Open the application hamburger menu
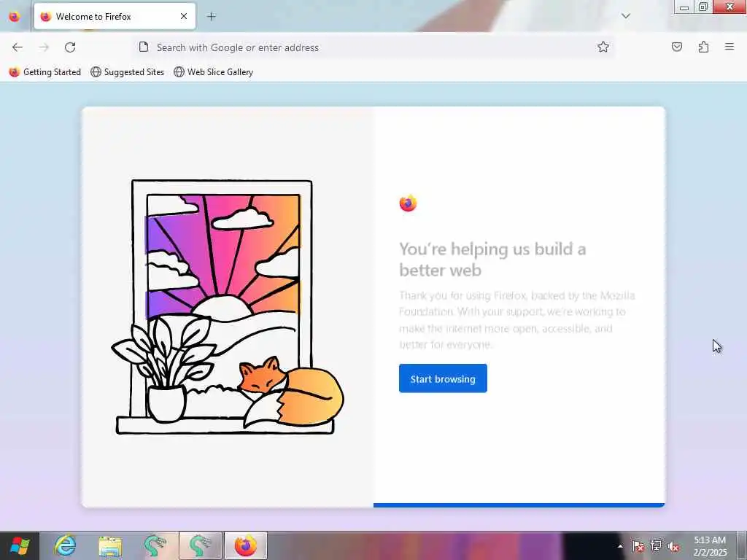 coord(729,47)
